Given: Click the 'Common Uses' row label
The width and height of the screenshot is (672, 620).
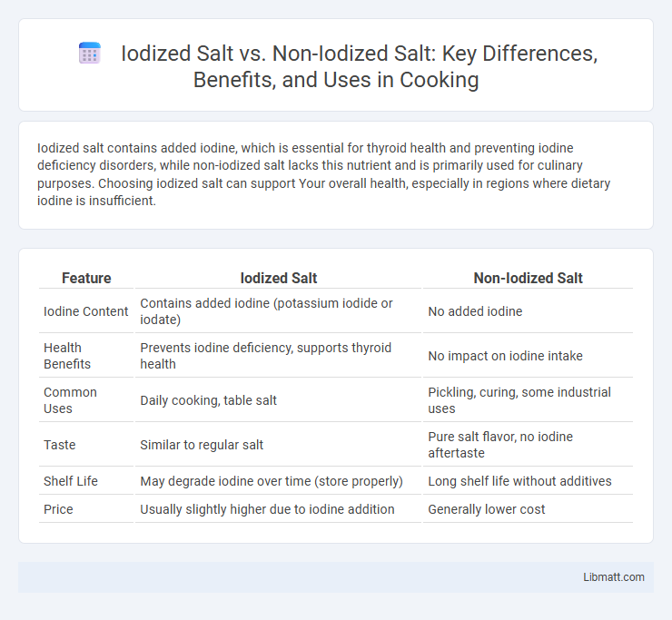Looking at the screenshot, I should 86,400.
